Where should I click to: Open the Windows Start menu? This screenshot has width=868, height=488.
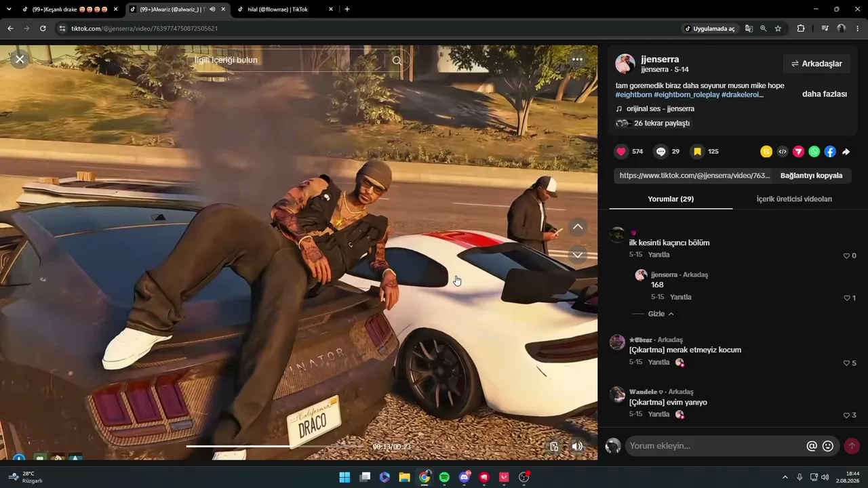tap(344, 477)
